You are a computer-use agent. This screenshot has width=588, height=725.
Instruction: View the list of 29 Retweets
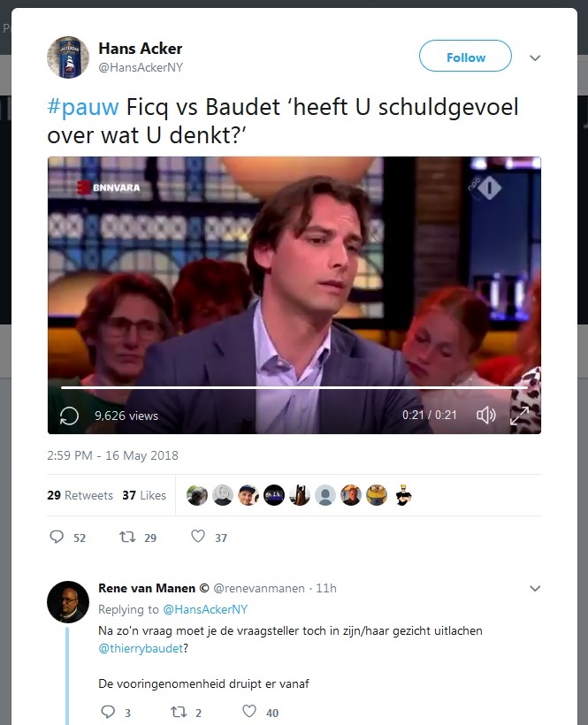pos(80,495)
